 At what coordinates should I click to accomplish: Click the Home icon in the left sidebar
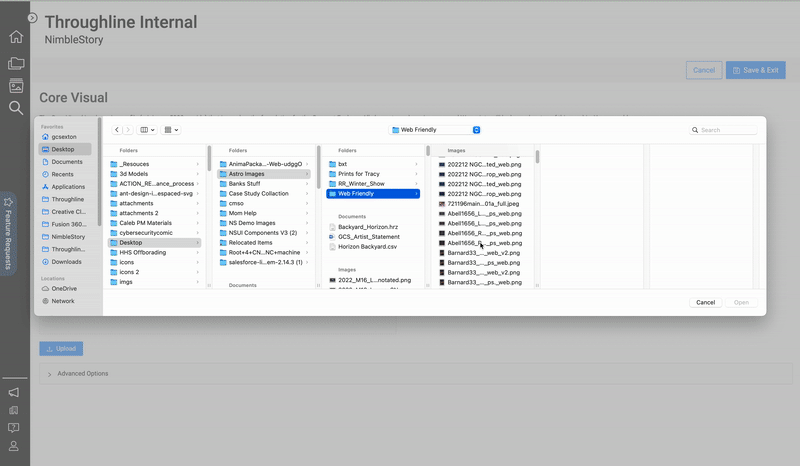pos(16,37)
